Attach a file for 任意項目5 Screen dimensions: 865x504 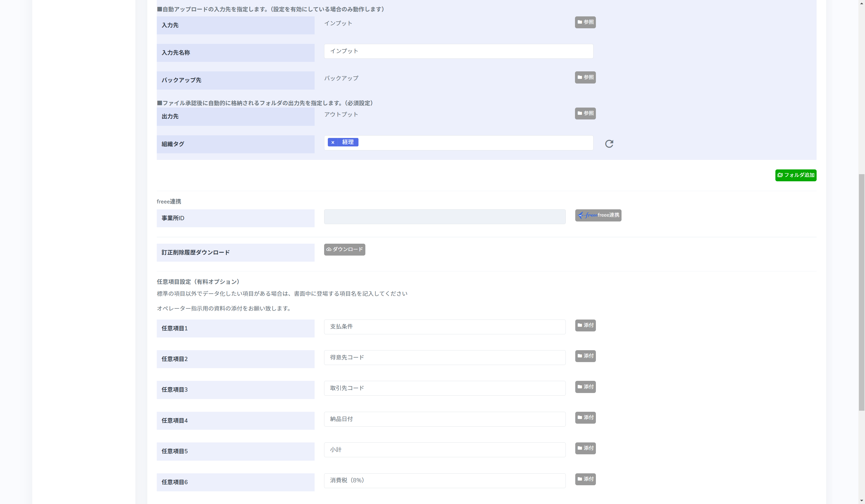pos(585,448)
